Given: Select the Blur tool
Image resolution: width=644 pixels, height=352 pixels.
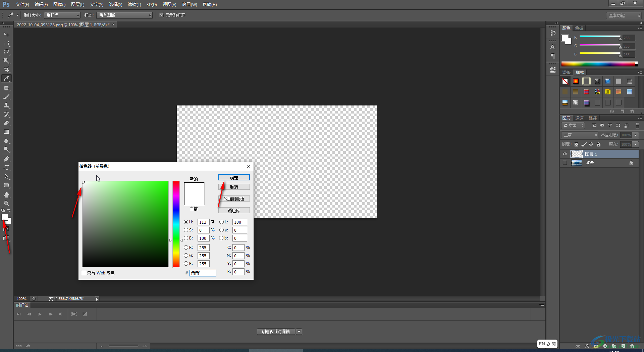Looking at the screenshot, I should [6, 140].
